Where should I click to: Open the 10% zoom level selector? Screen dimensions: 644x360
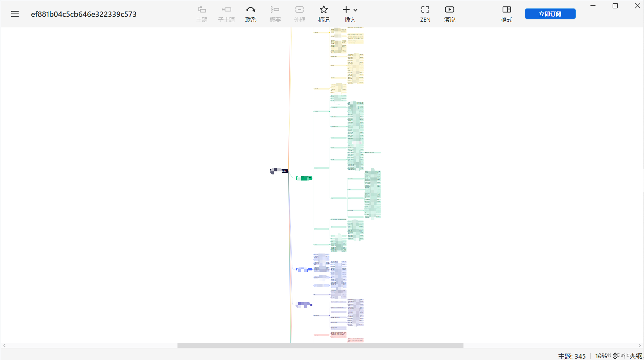coord(606,356)
